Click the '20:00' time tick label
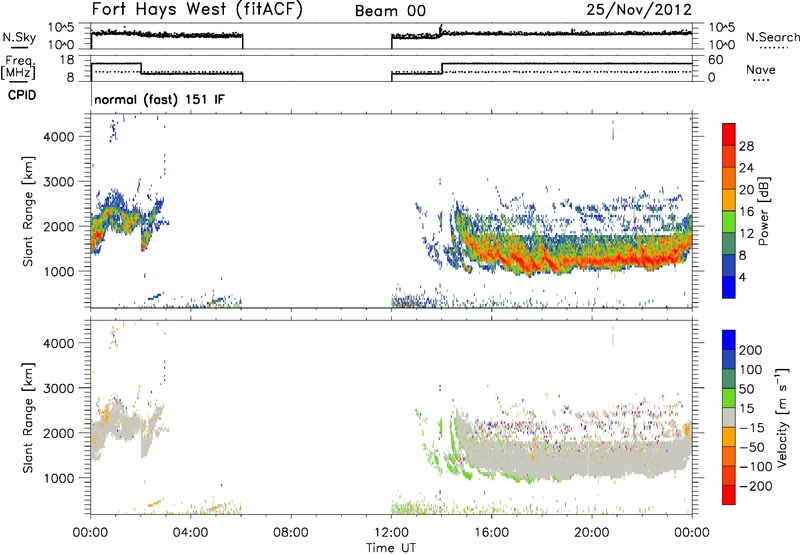The image size is (800, 554). 591,533
